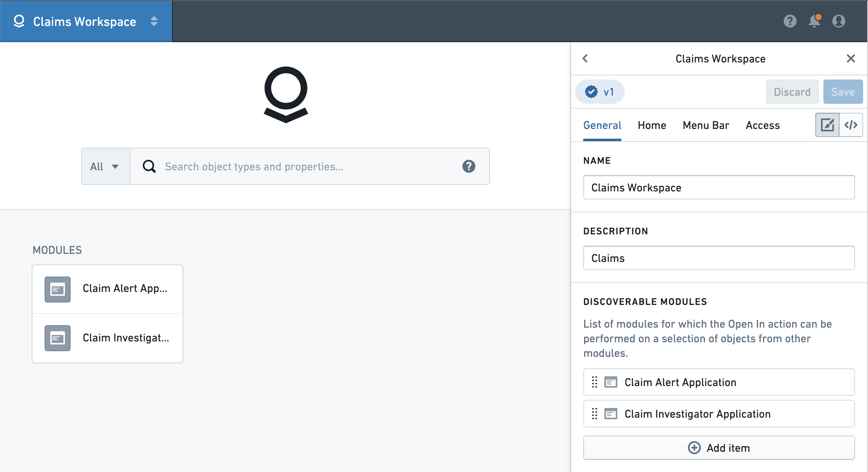Switch to the Menu Bar tab

pyautogui.click(x=706, y=125)
